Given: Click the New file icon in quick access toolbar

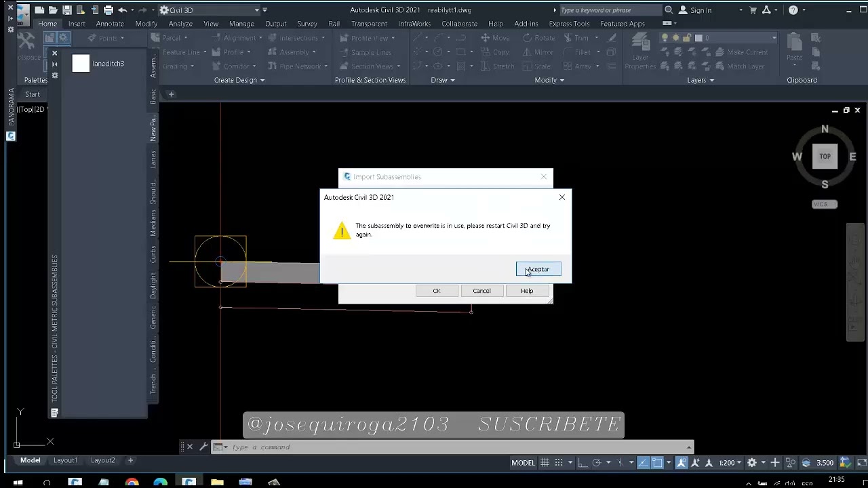Looking at the screenshot, I should tap(40, 10).
